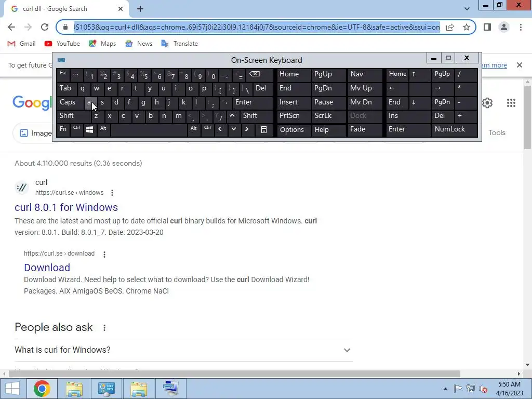Screen dimensions: 532x399
Task: Toggle the Fn key on the On-Screen Keyboard
Action: coord(63,129)
